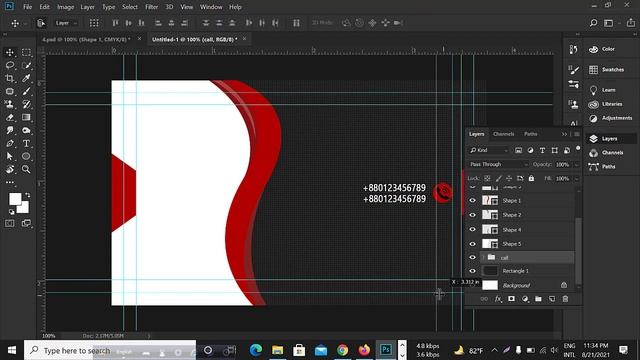Open the Auto-Select Layer dropdown
The height and width of the screenshot is (360, 640).
(x=66, y=23)
